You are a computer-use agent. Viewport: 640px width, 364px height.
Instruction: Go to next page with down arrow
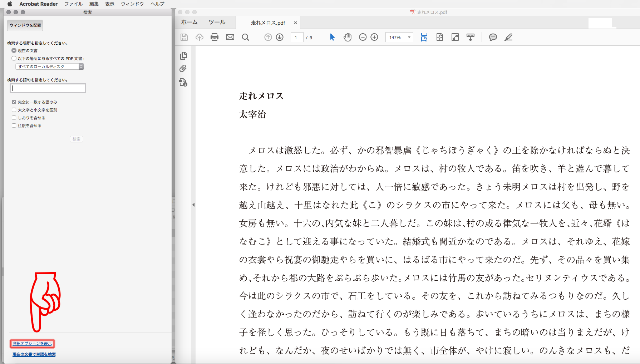pyautogui.click(x=280, y=37)
